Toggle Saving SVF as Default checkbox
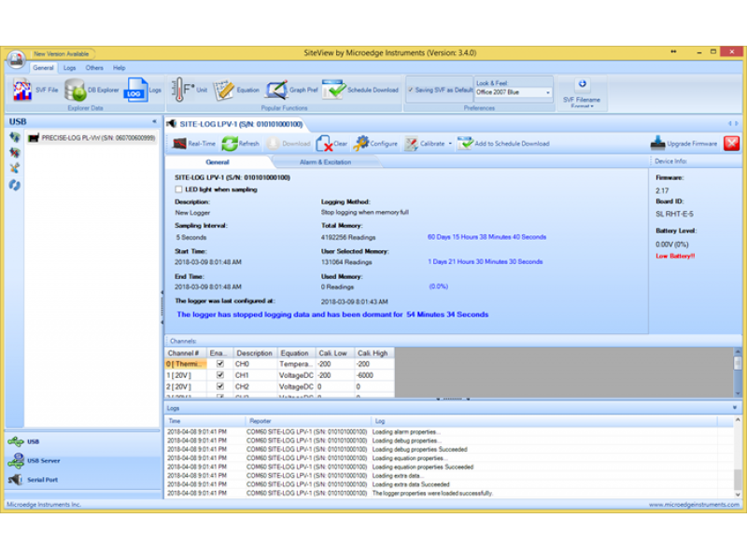The image size is (747, 560). pyautogui.click(x=410, y=90)
